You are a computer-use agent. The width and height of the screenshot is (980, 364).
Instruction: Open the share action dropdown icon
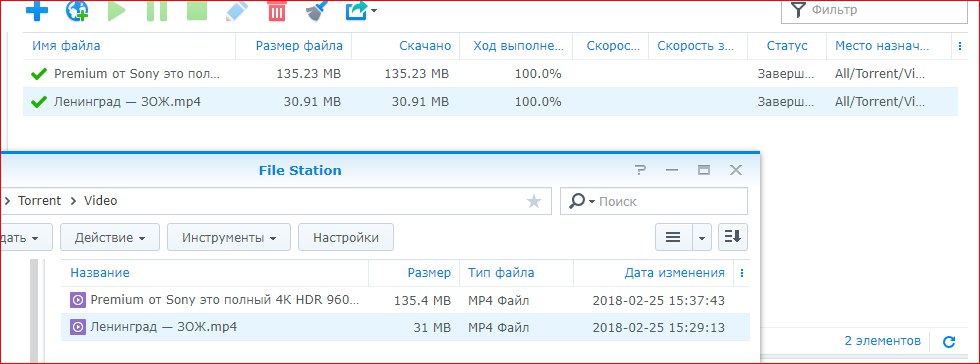pyautogui.click(x=361, y=11)
